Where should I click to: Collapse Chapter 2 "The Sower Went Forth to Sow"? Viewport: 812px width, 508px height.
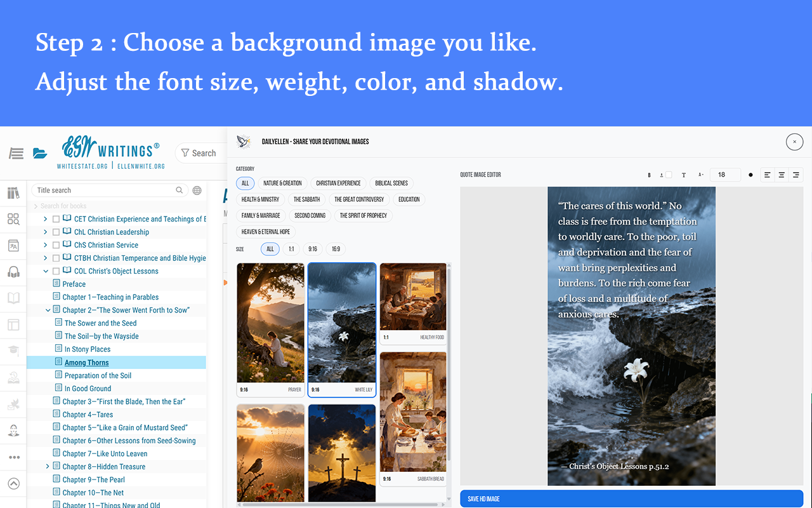(48, 311)
